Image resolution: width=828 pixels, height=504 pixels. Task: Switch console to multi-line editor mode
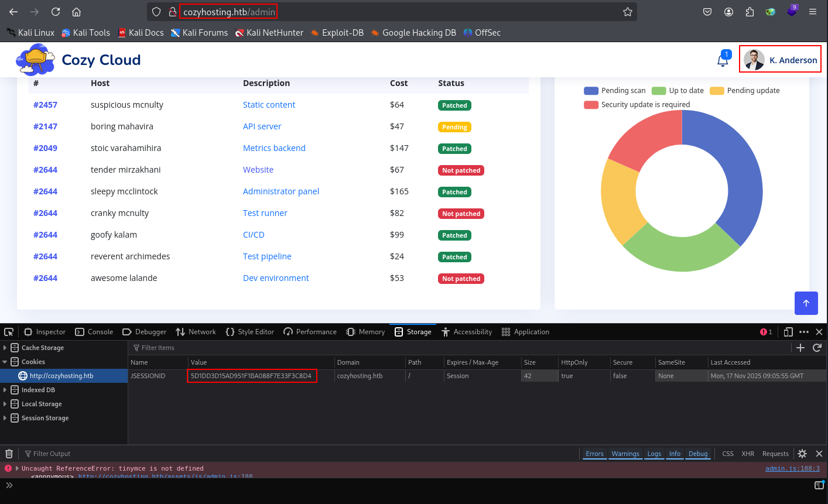819,485
